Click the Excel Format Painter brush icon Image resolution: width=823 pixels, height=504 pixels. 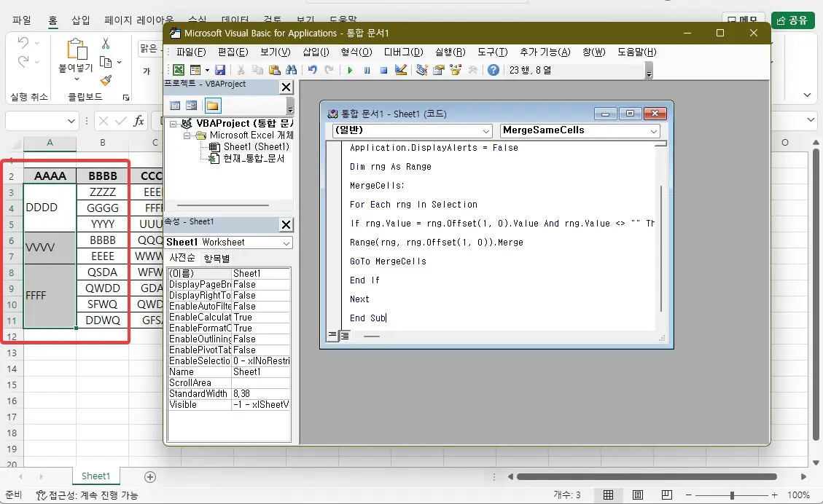coord(106,80)
